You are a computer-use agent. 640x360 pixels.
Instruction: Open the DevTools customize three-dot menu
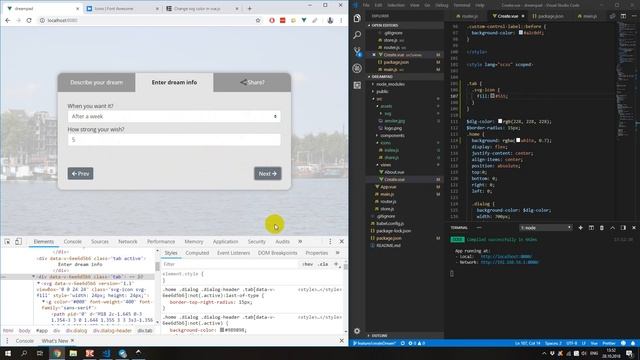(x=330, y=242)
